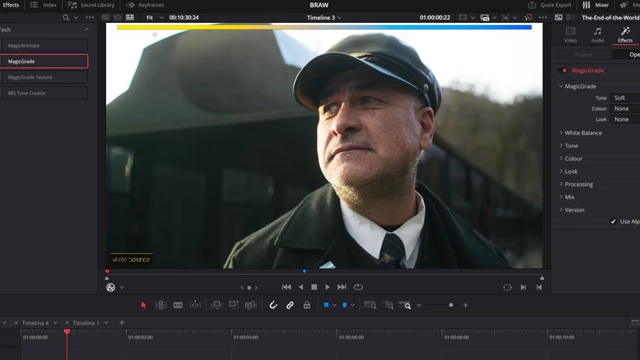Collapse the Tech effects category
Image resolution: width=640 pixels, height=360 pixels.
[x=87, y=29]
